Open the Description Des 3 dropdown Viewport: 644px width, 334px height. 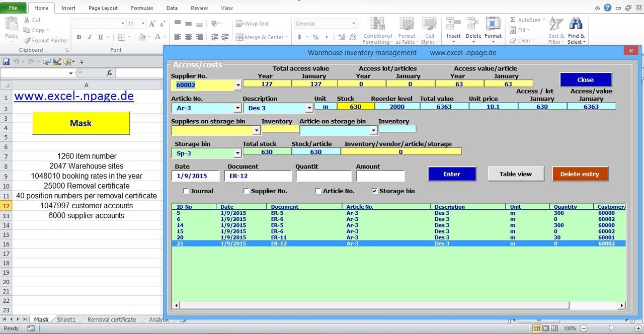[x=309, y=108]
